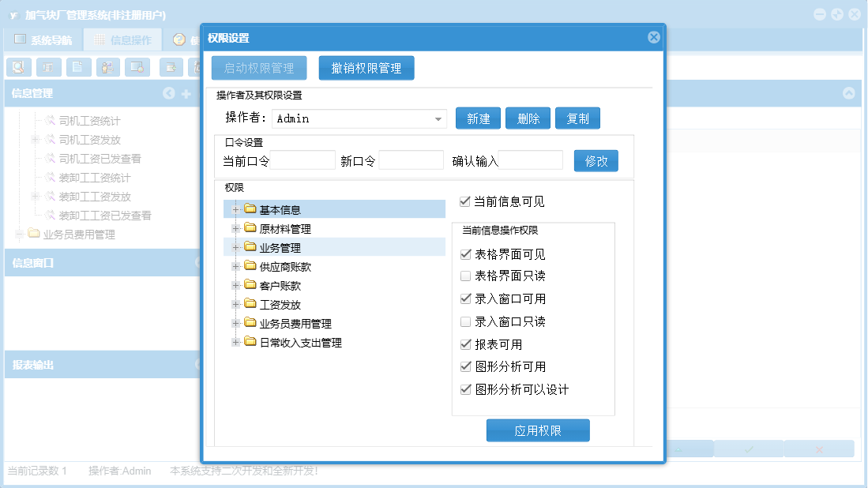This screenshot has width=868, height=488.
Task: Click the help question mark tab icon
Action: click(178, 39)
